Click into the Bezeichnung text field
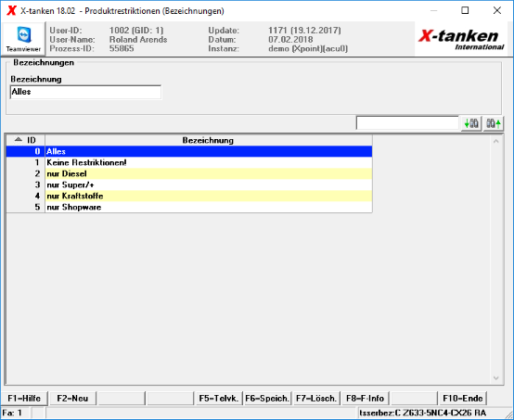Viewport: 514px width, 420px height. point(85,92)
